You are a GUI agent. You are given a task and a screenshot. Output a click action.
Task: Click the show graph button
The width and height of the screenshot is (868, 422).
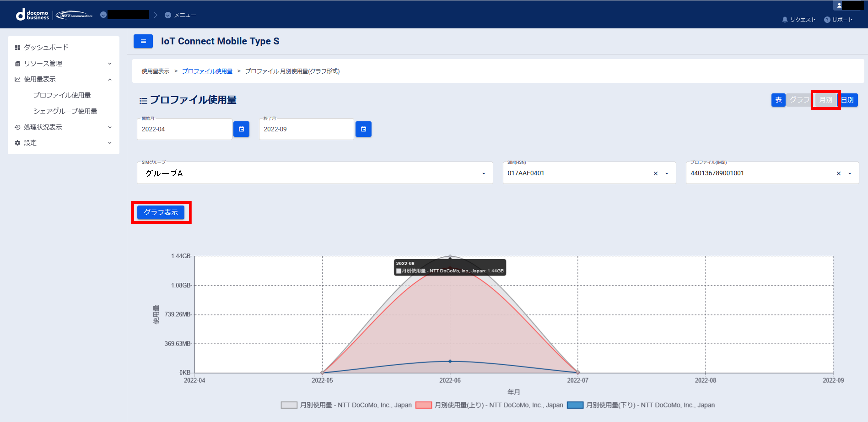(x=161, y=212)
